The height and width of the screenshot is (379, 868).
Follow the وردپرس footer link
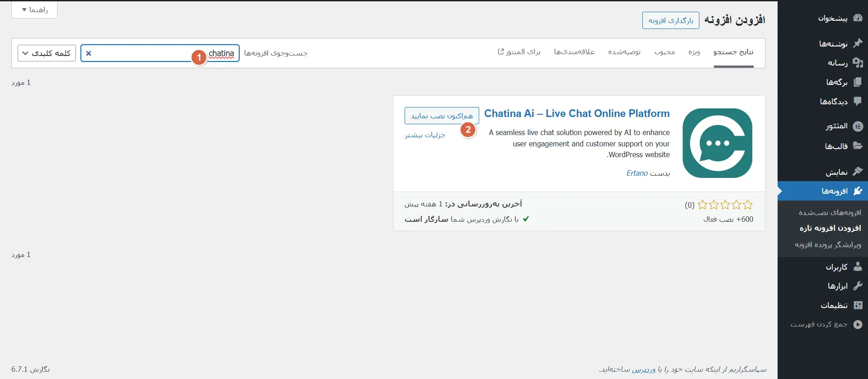[644, 369]
